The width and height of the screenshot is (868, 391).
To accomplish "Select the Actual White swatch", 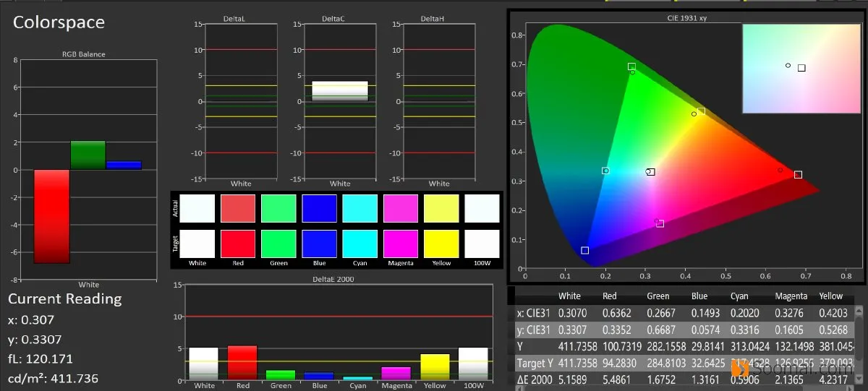I will 197,208.
